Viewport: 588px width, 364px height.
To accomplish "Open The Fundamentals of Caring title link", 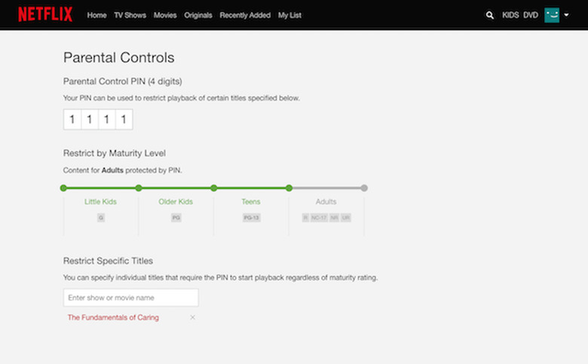I will pos(113,318).
